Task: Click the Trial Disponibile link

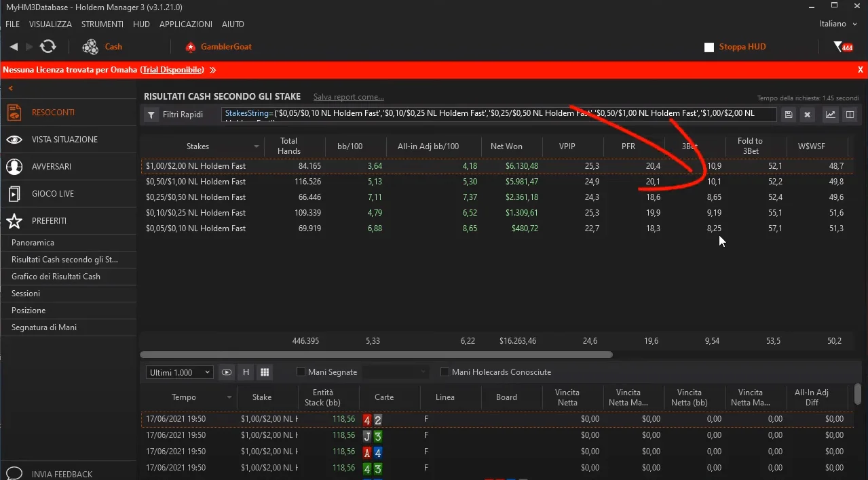Action: [x=172, y=70]
